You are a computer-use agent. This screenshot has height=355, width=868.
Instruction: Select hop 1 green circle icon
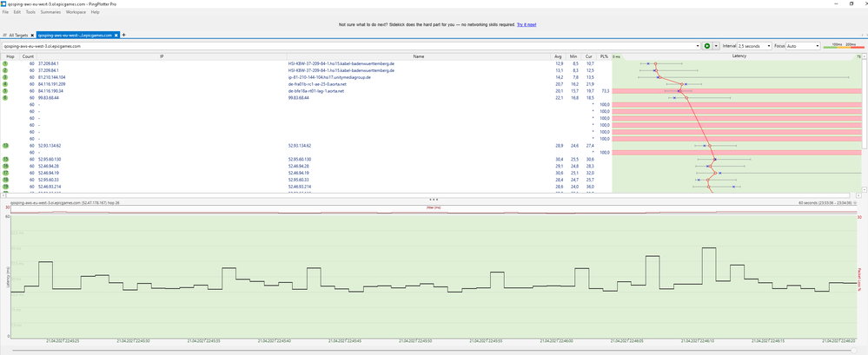pos(5,63)
